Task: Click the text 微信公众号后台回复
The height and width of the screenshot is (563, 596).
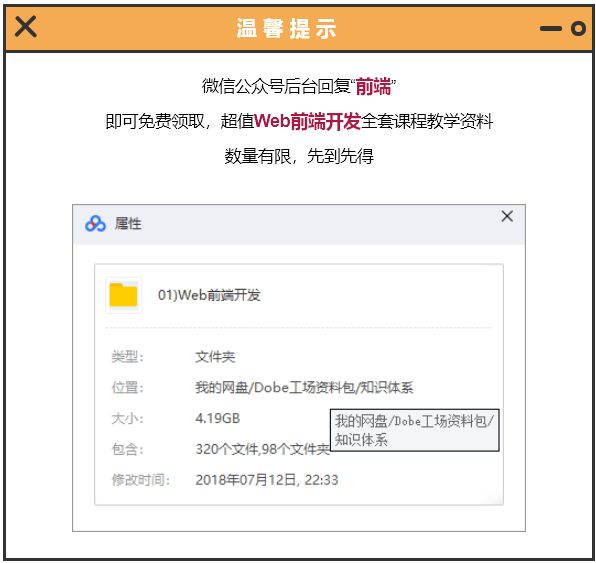Action: click(276, 86)
